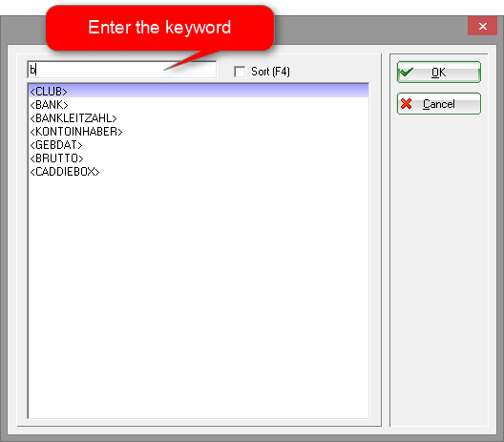
Task: Confirm the selection with the OK button
Action: (x=439, y=72)
